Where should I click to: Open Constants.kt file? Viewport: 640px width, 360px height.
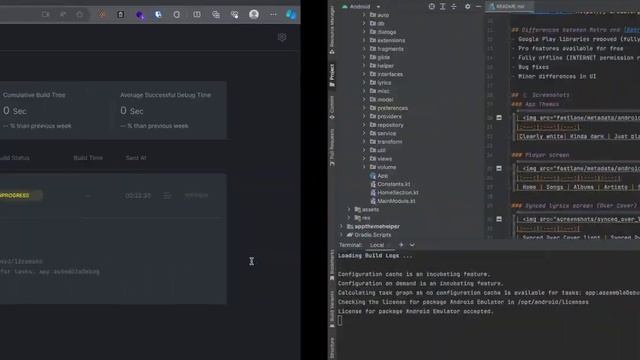(390, 184)
